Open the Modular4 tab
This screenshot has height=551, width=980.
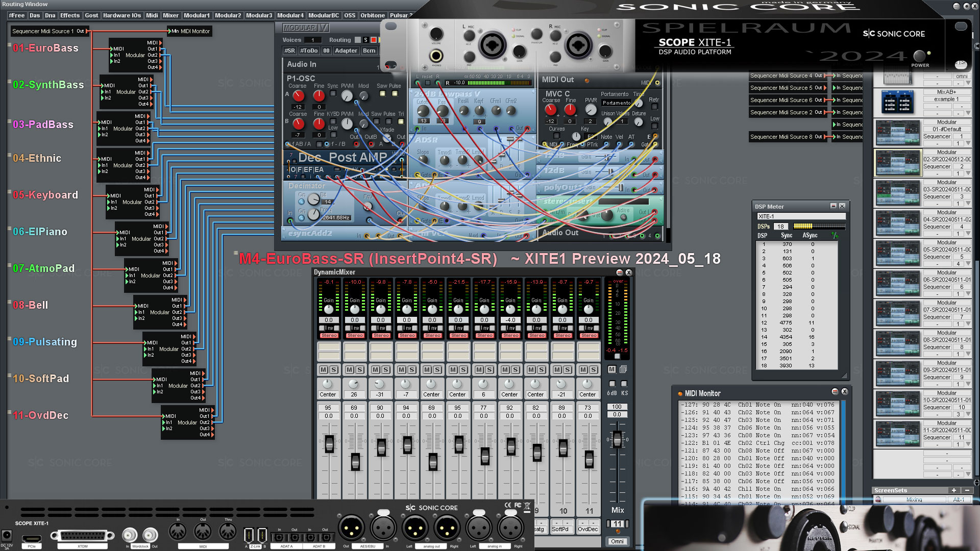pyautogui.click(x=290, y=15)
